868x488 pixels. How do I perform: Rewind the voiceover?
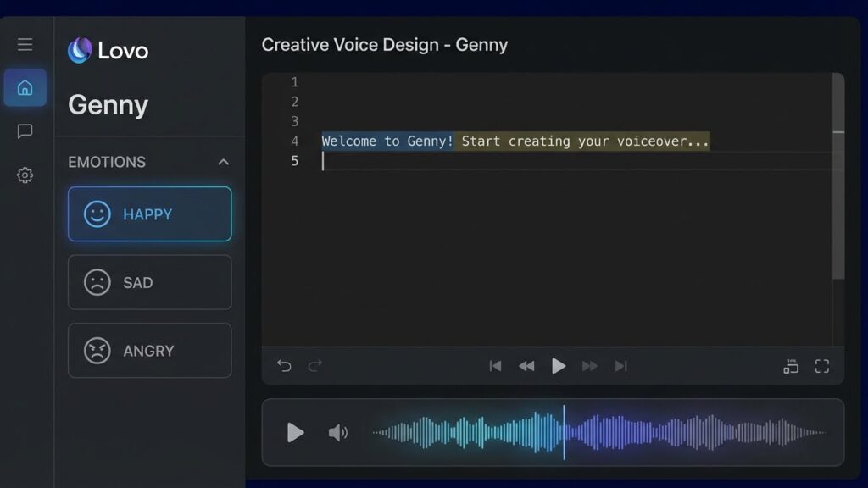526,366
